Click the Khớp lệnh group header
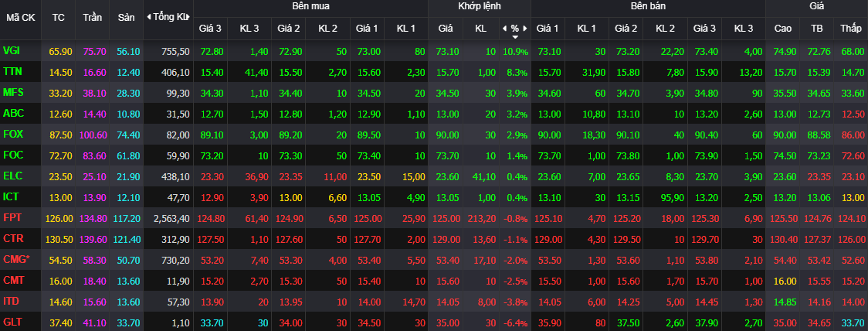This screenshot has width=868, height=331. 480,7
